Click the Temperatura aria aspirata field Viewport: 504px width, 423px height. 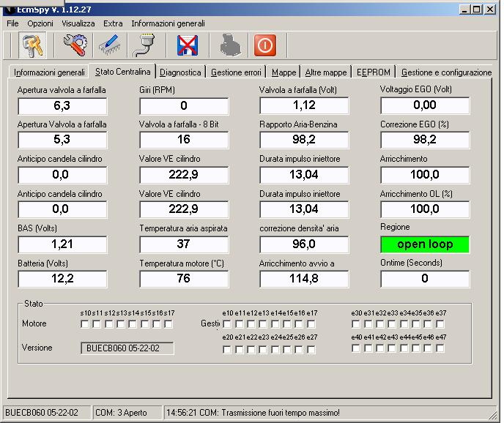coord(184,244)
